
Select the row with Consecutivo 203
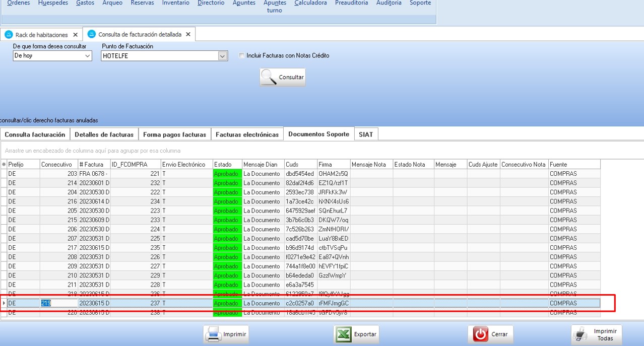tap(59, 174)
